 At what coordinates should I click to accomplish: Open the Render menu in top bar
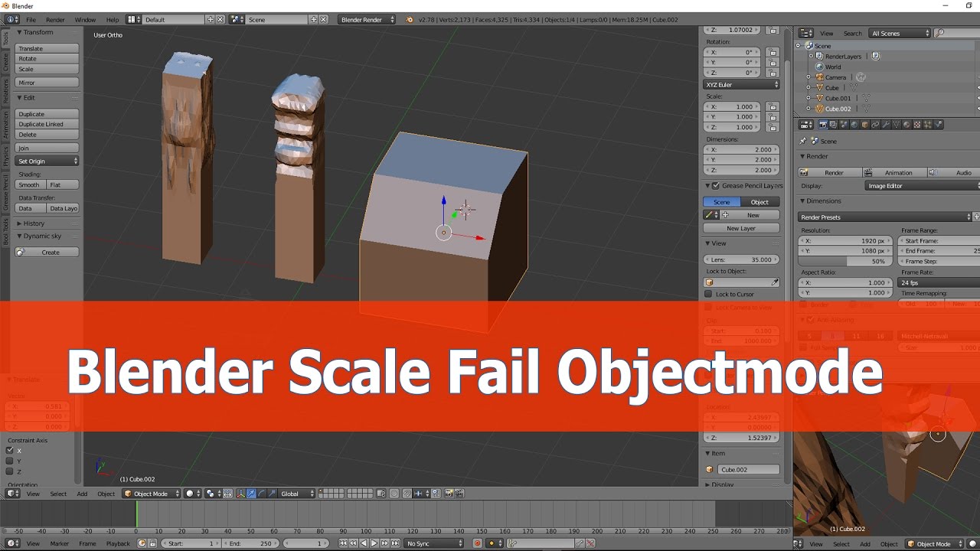(x=55, y=19)
